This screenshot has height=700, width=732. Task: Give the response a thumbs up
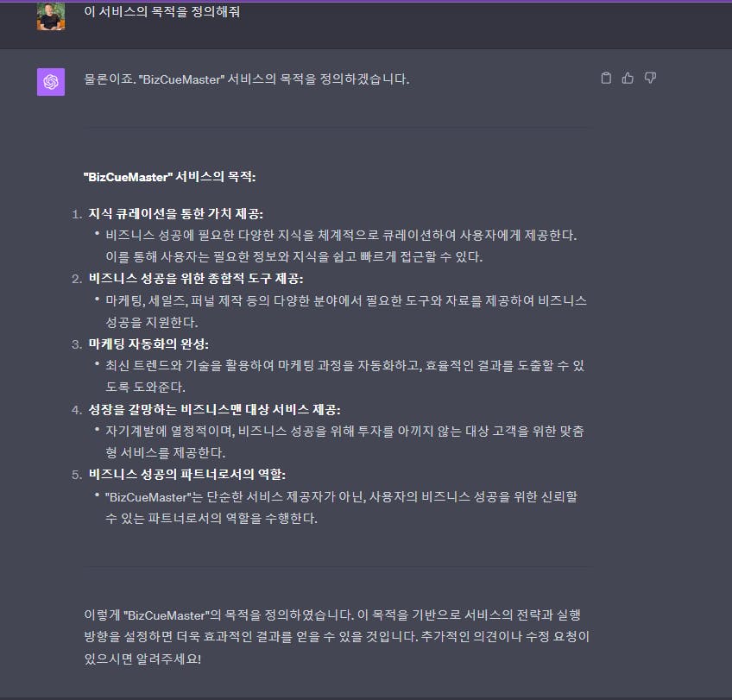click(x=628, y=78)
